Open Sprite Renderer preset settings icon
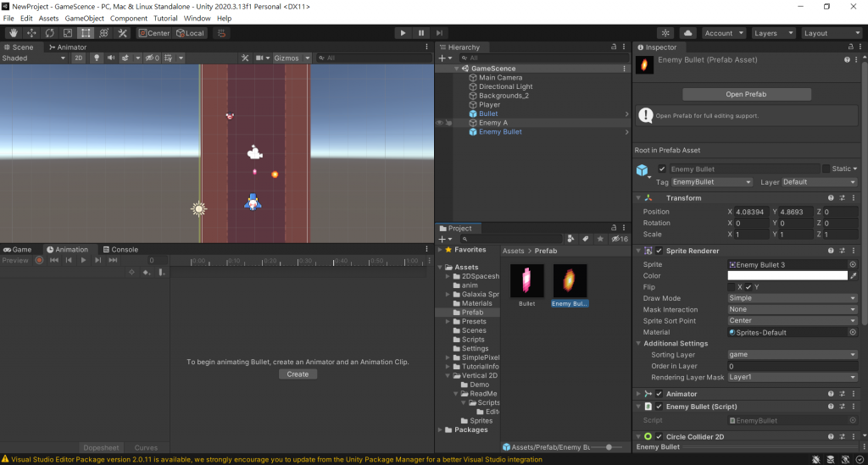 click(842, 251)
